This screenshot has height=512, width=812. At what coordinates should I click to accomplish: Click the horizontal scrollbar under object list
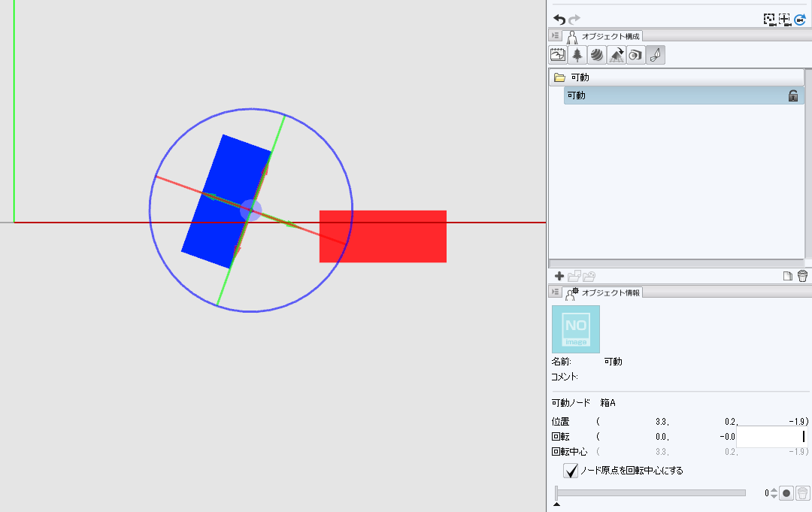point(676,263)
